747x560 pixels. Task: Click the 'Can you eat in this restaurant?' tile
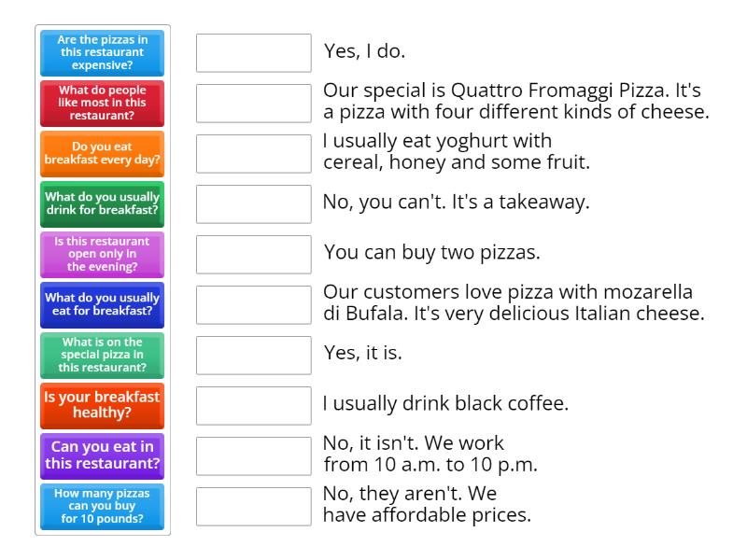(103, 456)
